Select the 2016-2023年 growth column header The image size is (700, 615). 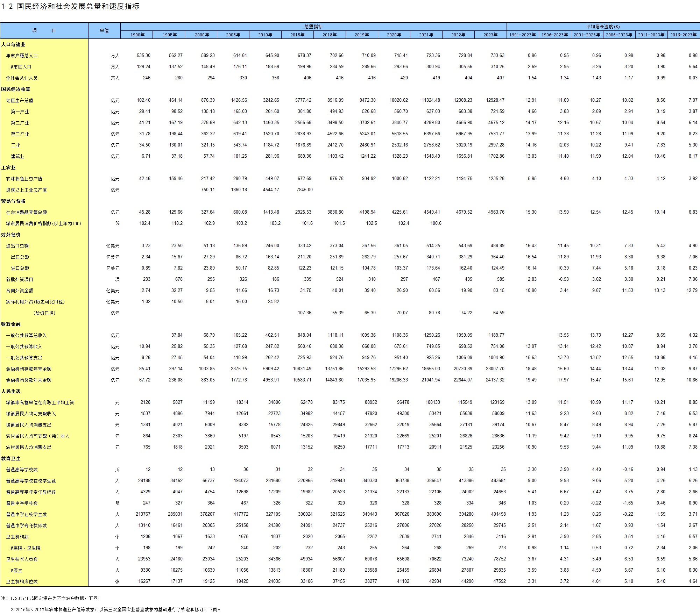tap(683, 35)
